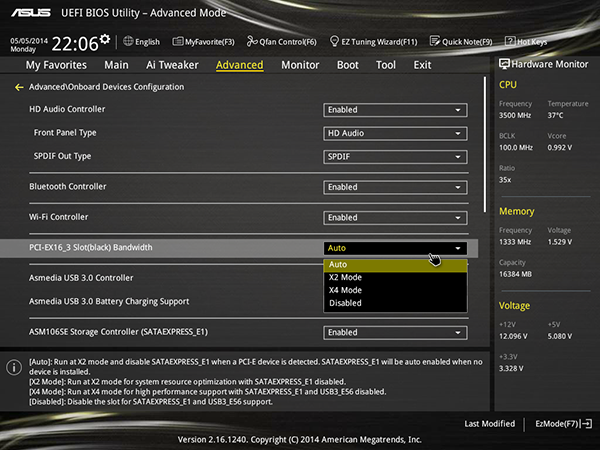Open the Boot tab

[x=348, y=65]
